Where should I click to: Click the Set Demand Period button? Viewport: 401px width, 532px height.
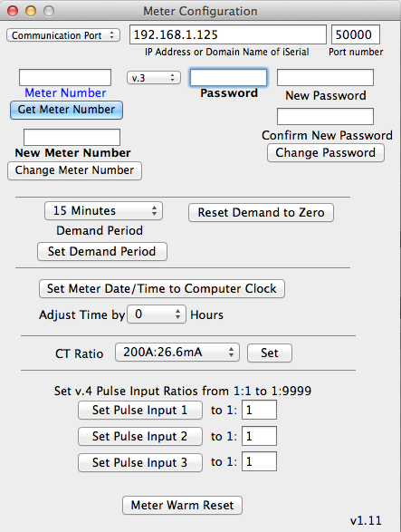[102, 251]
